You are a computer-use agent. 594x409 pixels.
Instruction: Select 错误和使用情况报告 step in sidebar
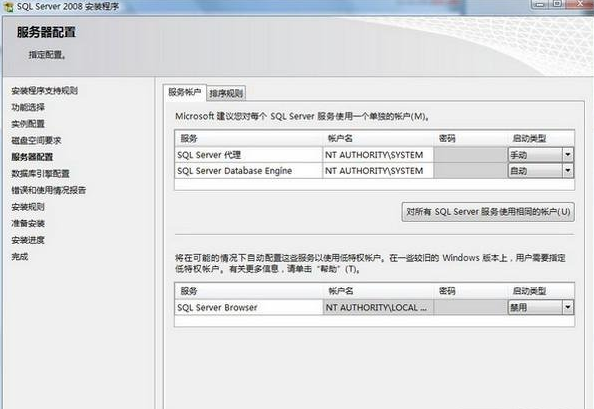[48, 190]
